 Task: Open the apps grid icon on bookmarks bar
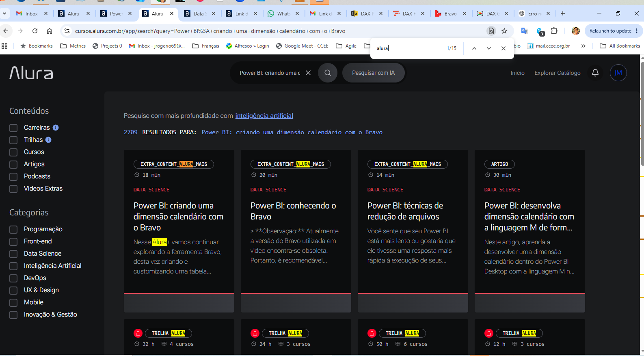point(4,46)
